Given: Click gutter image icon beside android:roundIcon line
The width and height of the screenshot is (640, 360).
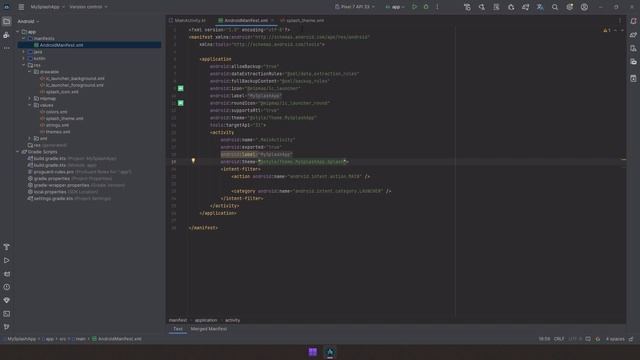Looking at the screenshot, I should (180, 103).
